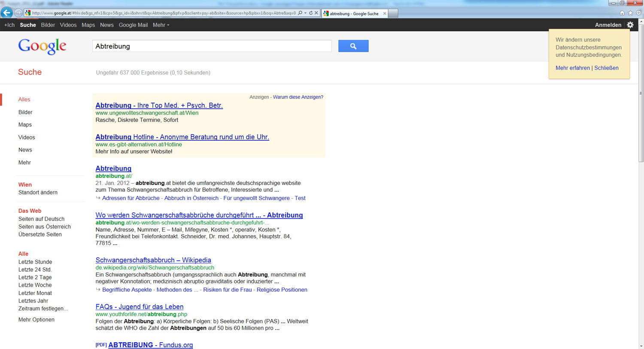644x349 pixels.
Task: Open result Wo werden Schwangerschaftsabbrüche durchgeführt
Action: pyautogui.click(x=199, y=215)
